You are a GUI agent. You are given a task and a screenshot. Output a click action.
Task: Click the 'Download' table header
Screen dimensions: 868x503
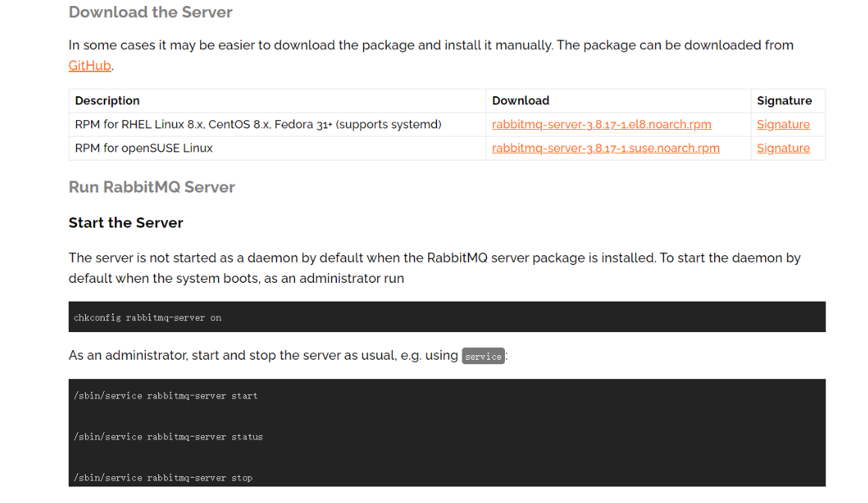coord(521,101)
